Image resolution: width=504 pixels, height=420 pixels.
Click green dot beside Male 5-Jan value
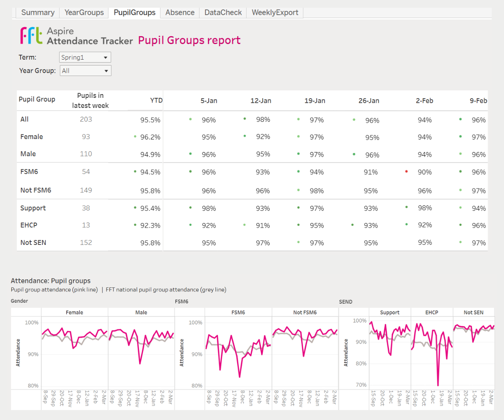190,154
